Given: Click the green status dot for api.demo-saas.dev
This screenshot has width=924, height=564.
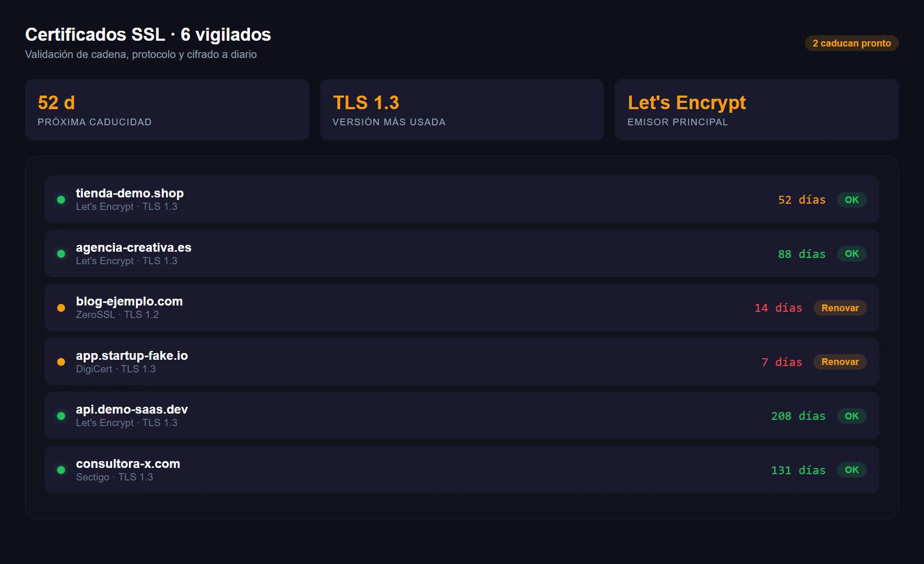Looking at the screenshot, I should pos(61,416).
